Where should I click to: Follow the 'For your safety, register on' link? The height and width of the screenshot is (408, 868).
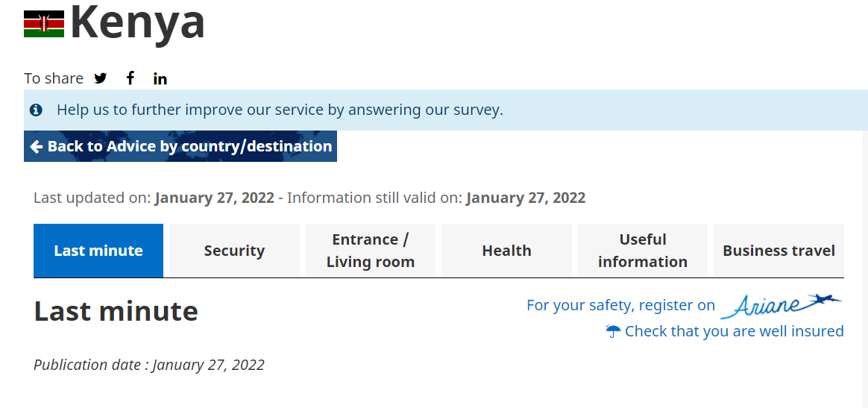(x=620, y=305)
